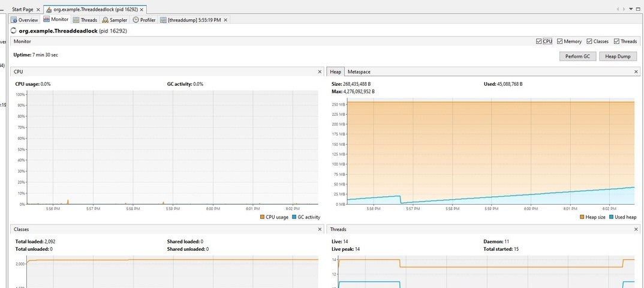Viewport: 644px width, 288px height.
Task: Switch to the Start Page tab
Action: point(23,9)
